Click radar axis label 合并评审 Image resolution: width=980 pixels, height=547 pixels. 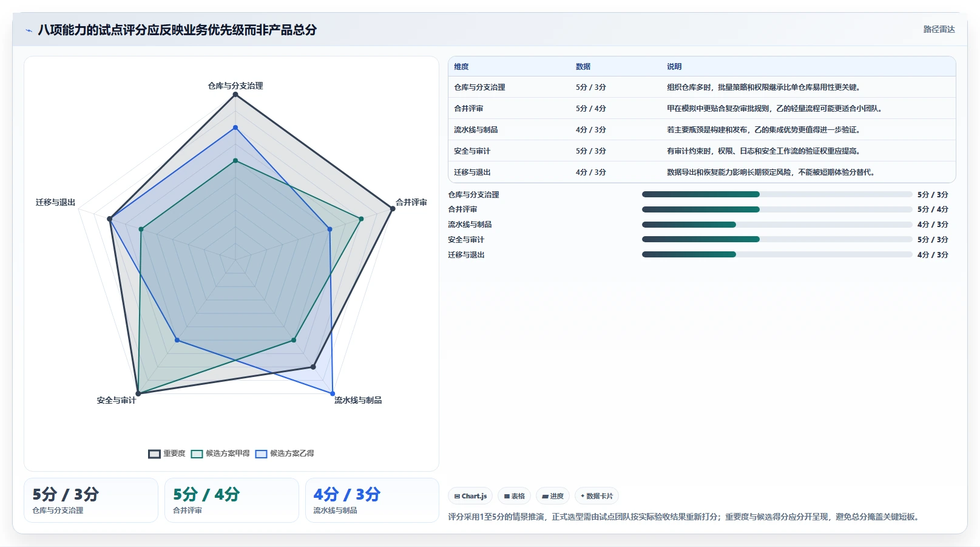point(411,202)
